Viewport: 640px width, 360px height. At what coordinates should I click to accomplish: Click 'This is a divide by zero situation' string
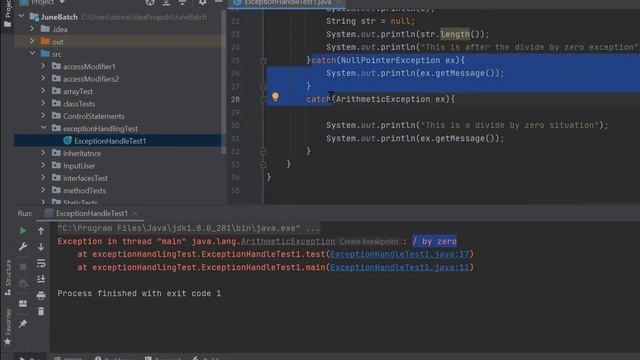[x=509, y=125]
